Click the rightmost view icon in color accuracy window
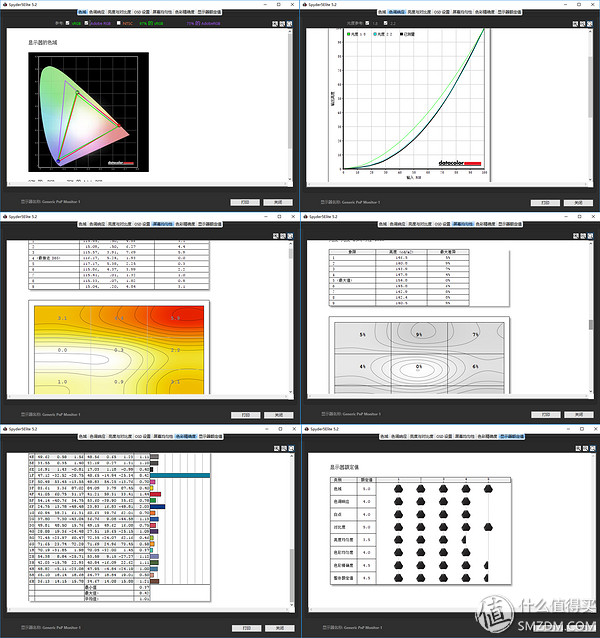This screenshot has height=638, width=600. pos(291,448)
